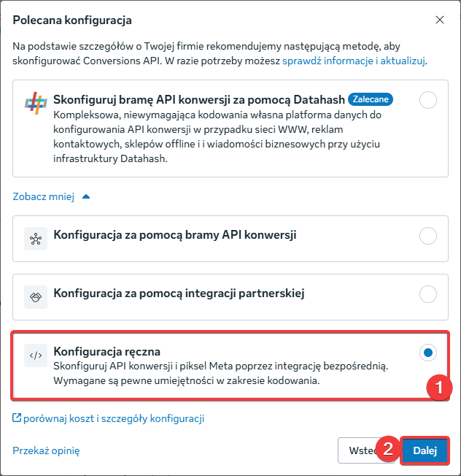Open sprawdź informacje i aktualizuj link

(x=355, y=61)
